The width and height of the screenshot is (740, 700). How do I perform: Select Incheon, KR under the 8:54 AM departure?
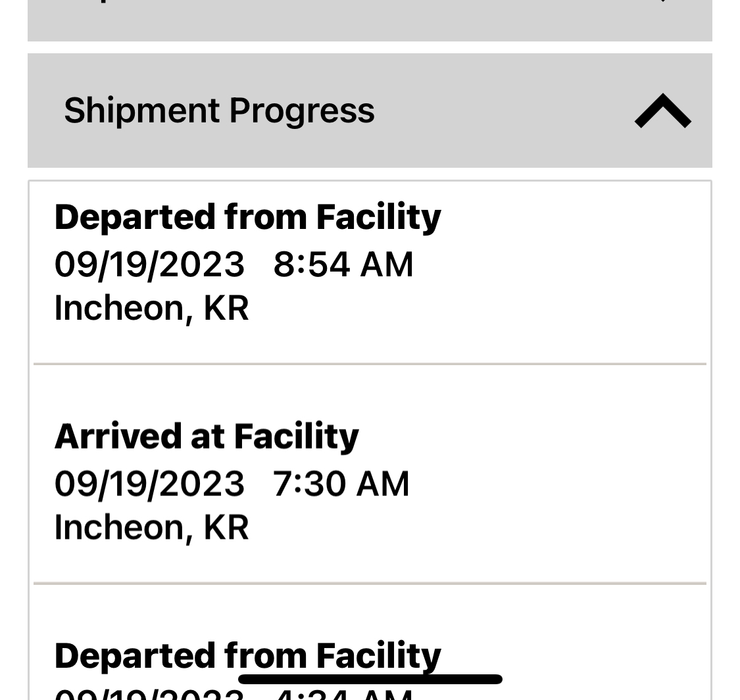(x=151, y=309)
